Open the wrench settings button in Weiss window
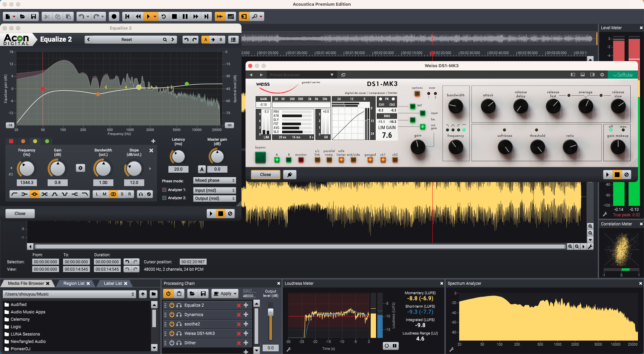644x354 pixels. (x=290, y=175)
